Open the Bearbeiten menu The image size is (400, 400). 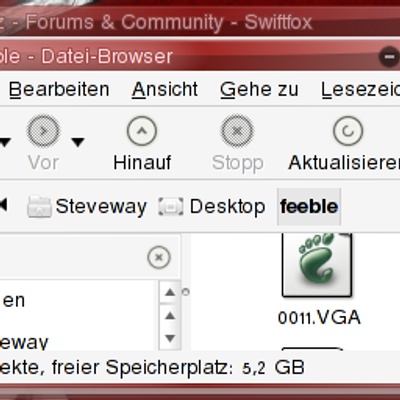coord(59,89)
